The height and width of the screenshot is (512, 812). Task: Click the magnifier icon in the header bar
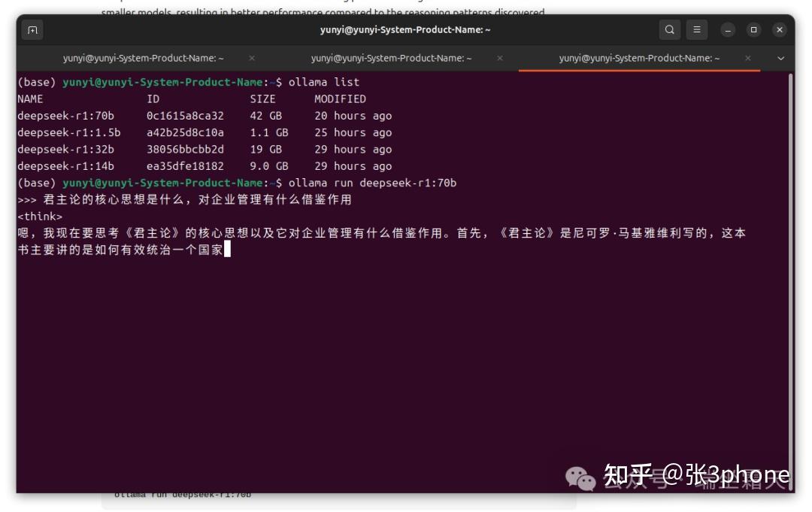click(x=669, y=29)
